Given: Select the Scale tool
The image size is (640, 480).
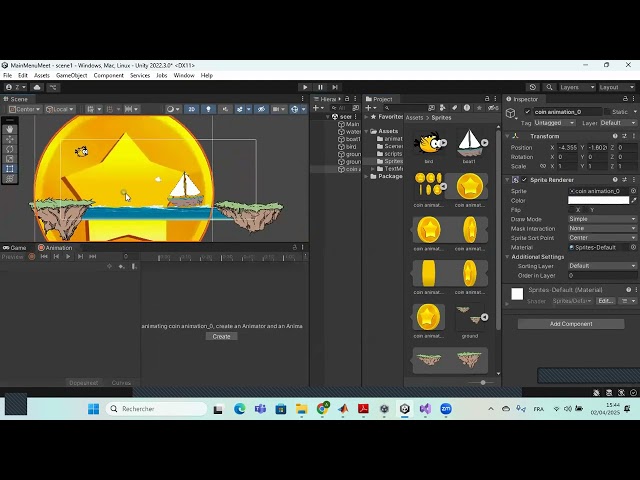Looking at the screenshot, I should tap(10, 159).
